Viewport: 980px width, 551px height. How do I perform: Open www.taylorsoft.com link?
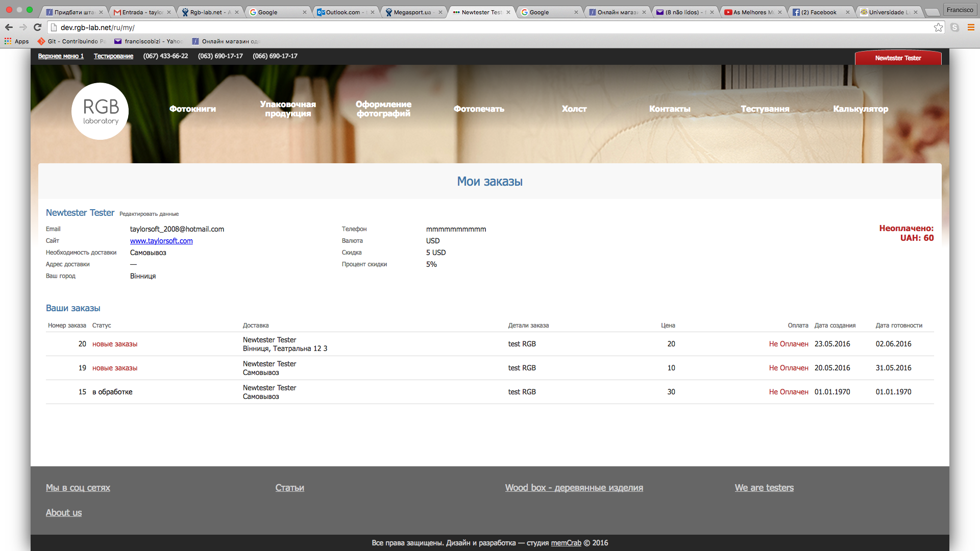(x=161, y=241)
